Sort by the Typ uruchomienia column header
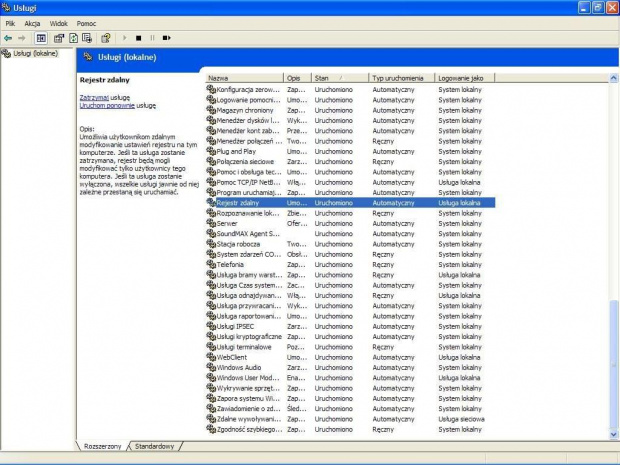The height and width of the screenshot is (465, 620). point(398,77)
